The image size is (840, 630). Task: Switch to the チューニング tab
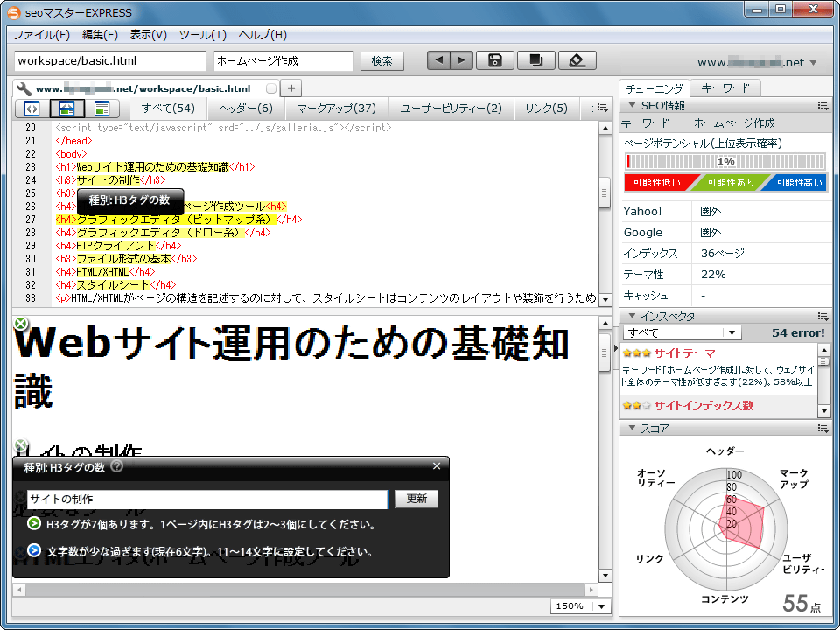click(x=654, y=88)
